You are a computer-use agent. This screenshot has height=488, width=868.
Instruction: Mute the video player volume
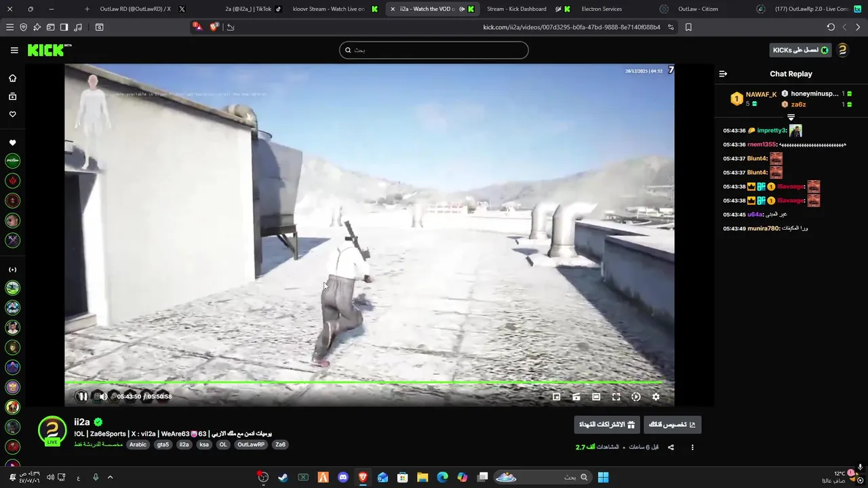click(103, 396)
